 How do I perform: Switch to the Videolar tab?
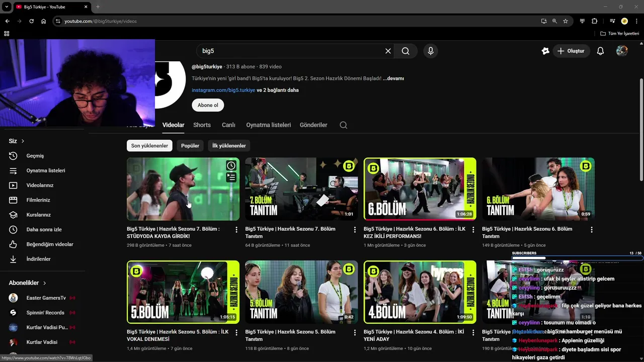(173, 125)
